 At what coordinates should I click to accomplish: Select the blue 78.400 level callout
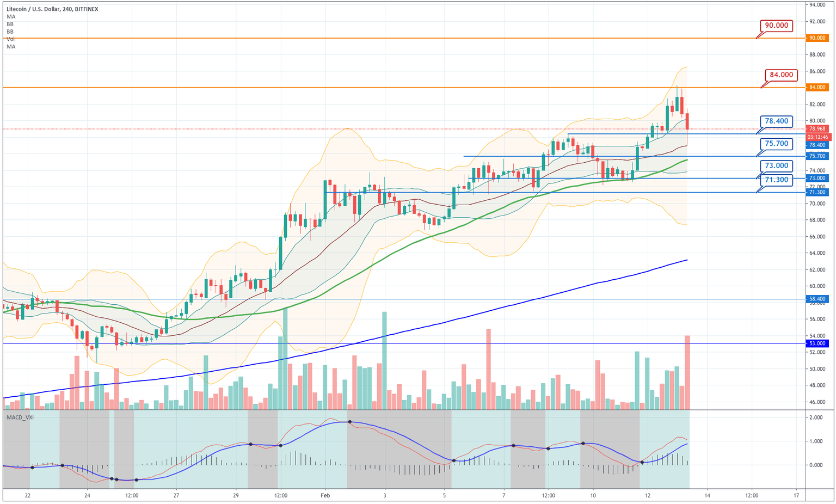coord(777,121)
